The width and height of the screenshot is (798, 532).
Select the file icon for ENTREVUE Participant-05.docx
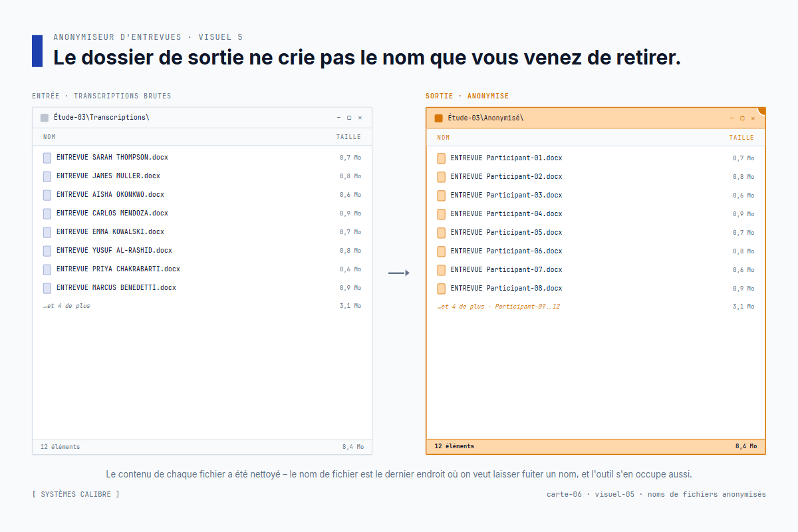point(440,232)
